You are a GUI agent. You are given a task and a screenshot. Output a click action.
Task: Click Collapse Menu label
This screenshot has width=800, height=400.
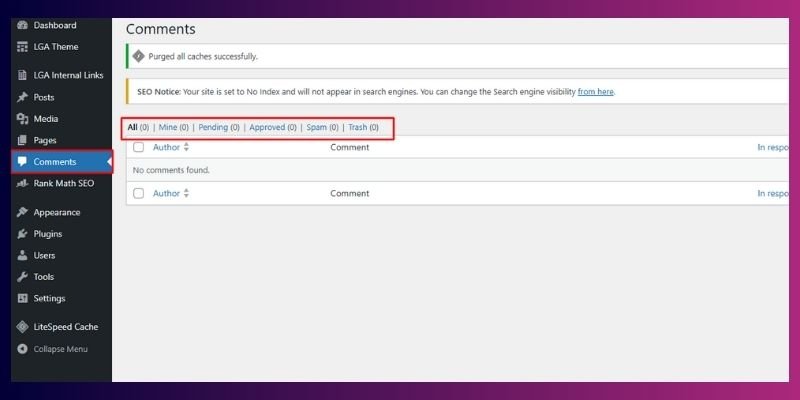coord(61,349)
